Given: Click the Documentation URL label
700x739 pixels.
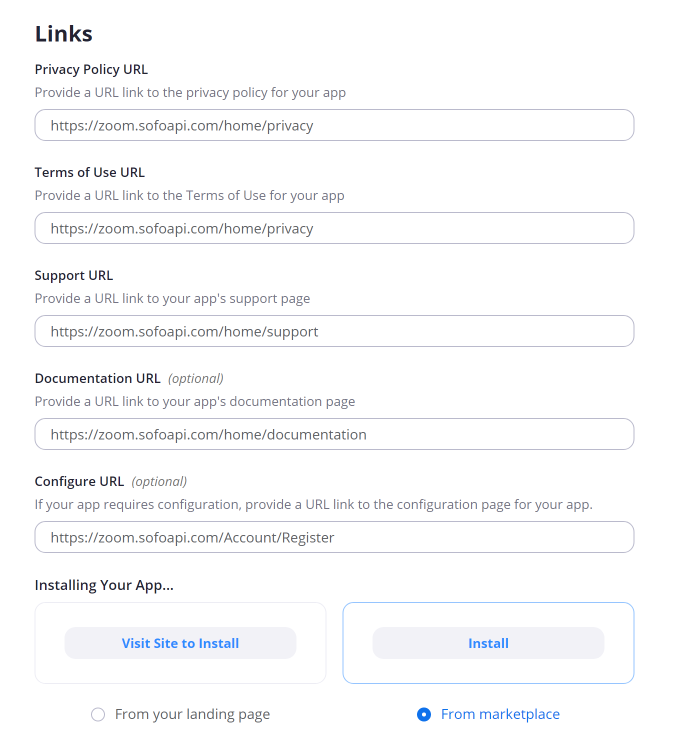Looking at the screenshot, I should (x=98, y=378).
